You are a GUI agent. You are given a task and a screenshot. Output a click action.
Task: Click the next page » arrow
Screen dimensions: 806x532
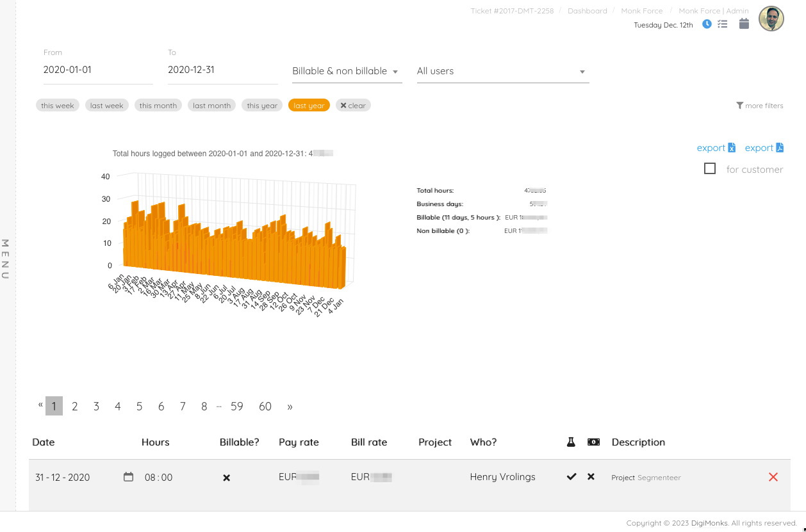(290, 407)
